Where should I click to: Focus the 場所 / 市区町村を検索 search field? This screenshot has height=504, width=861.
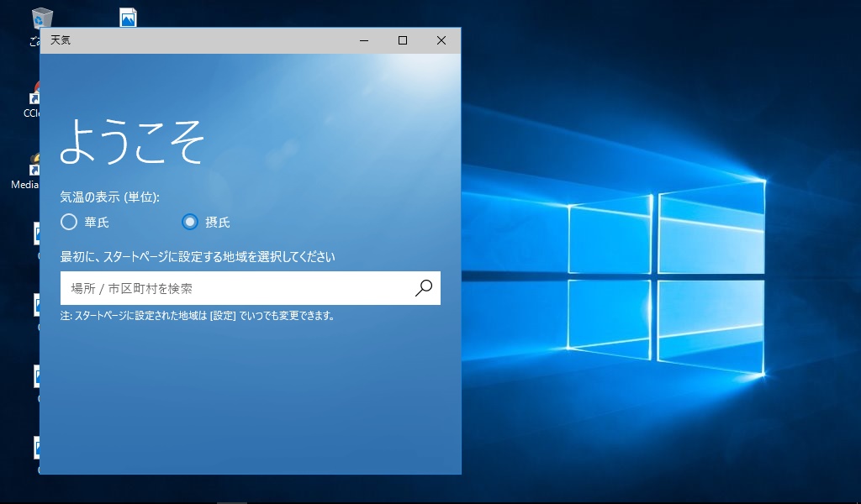251,288
